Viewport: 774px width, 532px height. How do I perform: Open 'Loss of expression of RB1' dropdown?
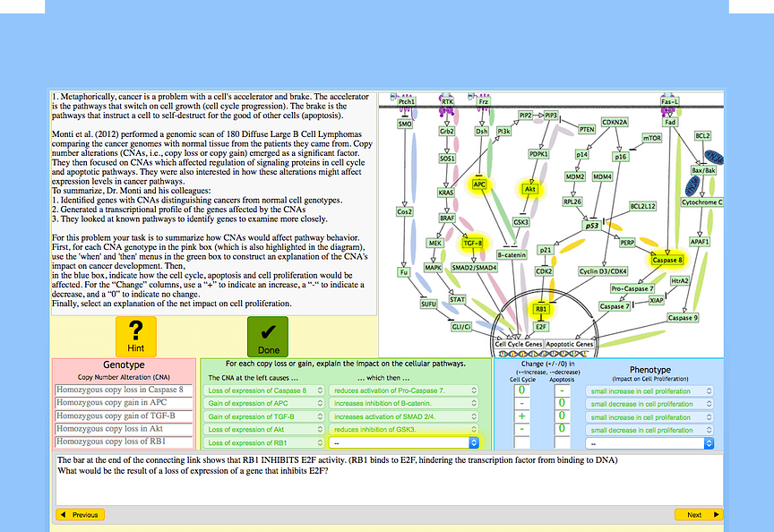pyautogui.click(x=262, y=442)
